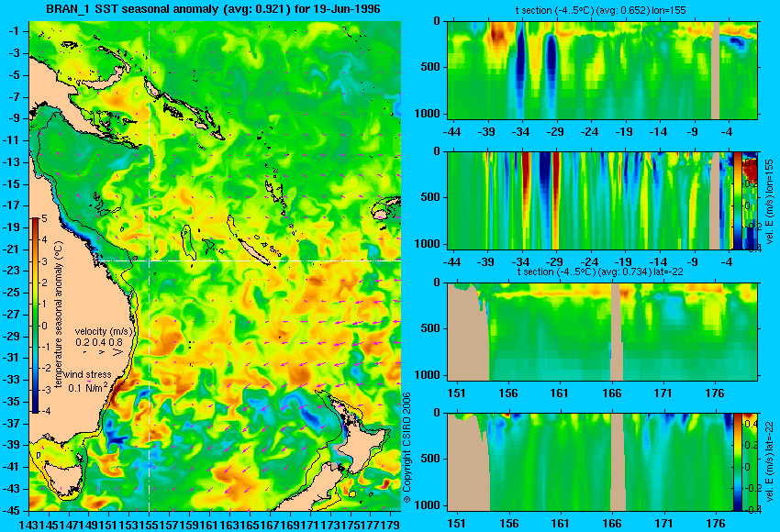Click the '5' value atop the SST color bar
The width and height of the screenshot is (780, 532).
pyautogui.click(x=44, y=218)
